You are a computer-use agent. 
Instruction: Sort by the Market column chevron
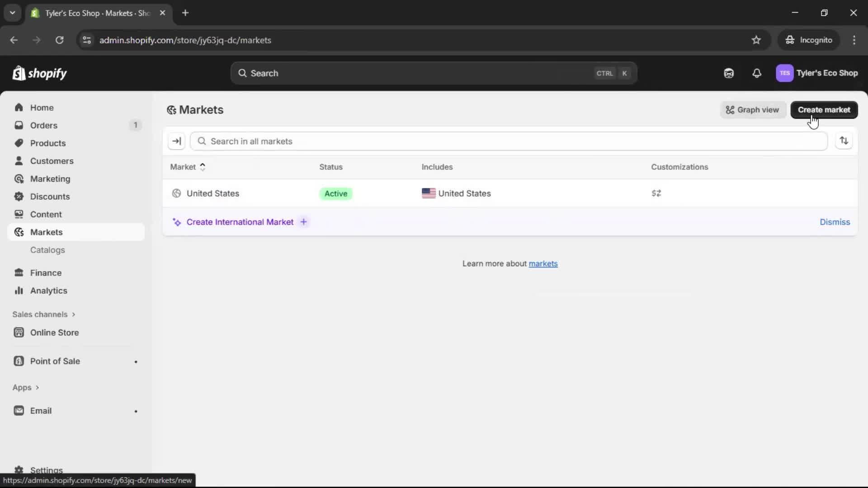pyautogui.click(x=203, y=167)
